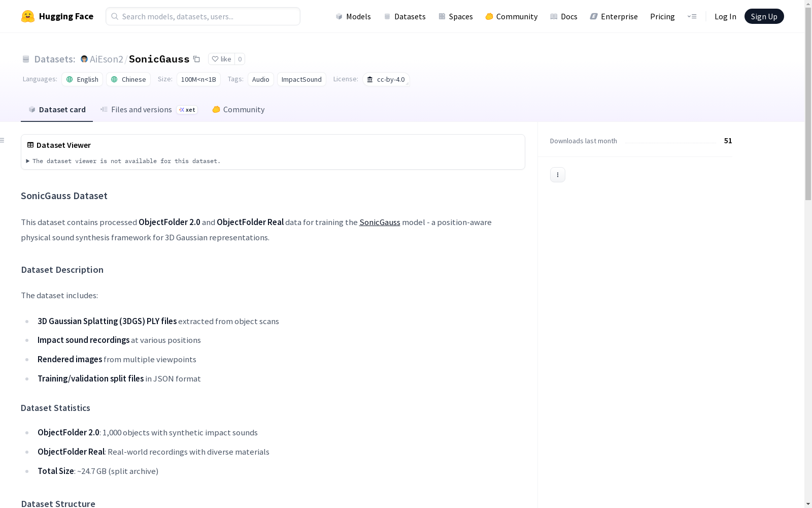Click the page vertical scrollbar thumb
812x508 pixels.
coord(808,104)
